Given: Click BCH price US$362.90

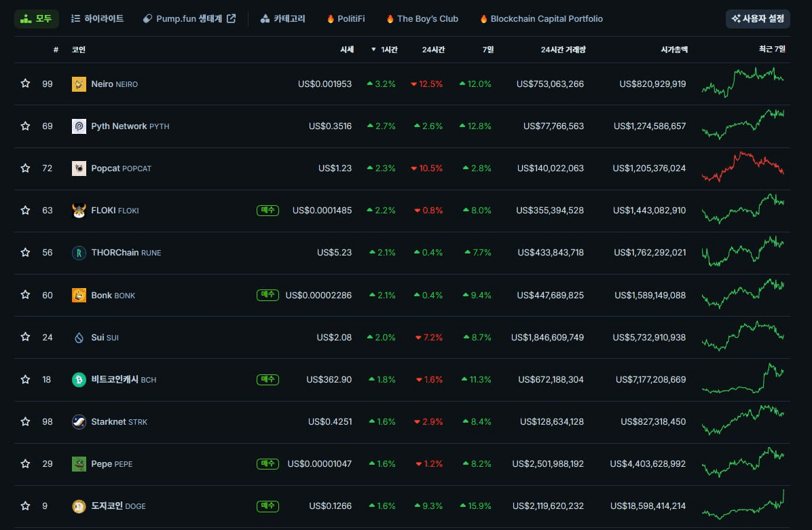Looking at the screenshot, I should (329, 380).
